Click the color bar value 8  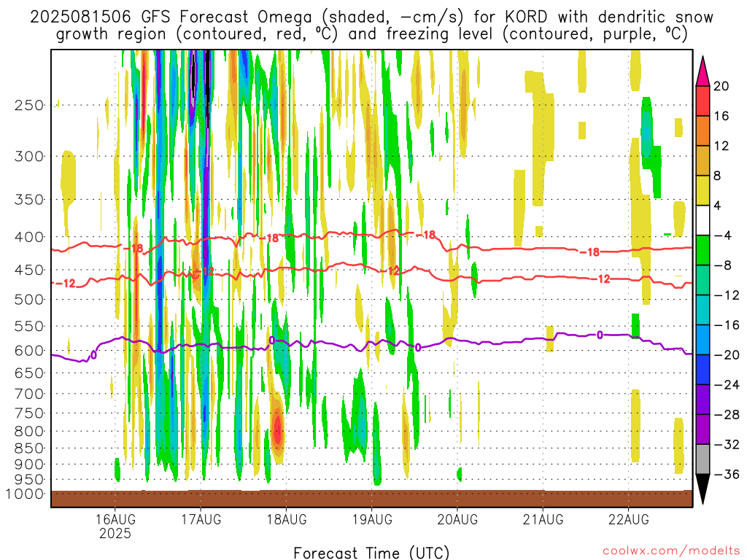point(718,176)
